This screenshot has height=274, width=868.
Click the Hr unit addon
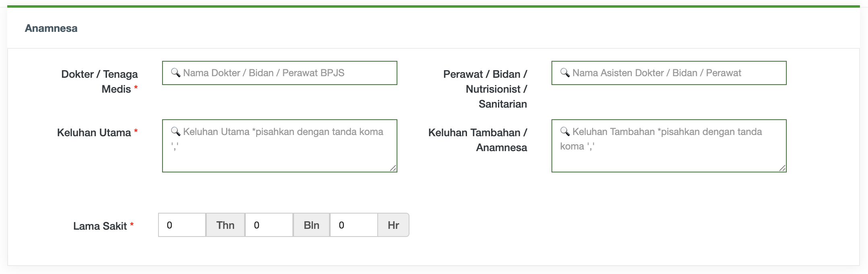pyautogui.click(x=393, y=225)
